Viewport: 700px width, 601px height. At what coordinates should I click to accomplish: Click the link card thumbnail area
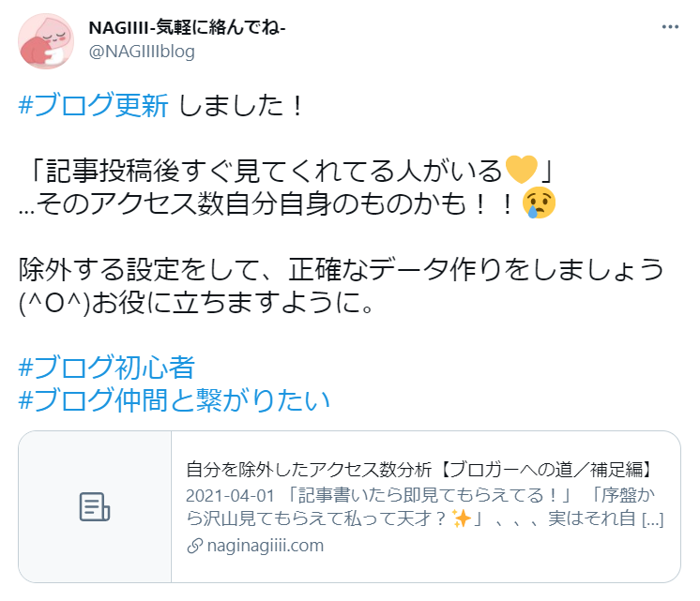[95, 507]
